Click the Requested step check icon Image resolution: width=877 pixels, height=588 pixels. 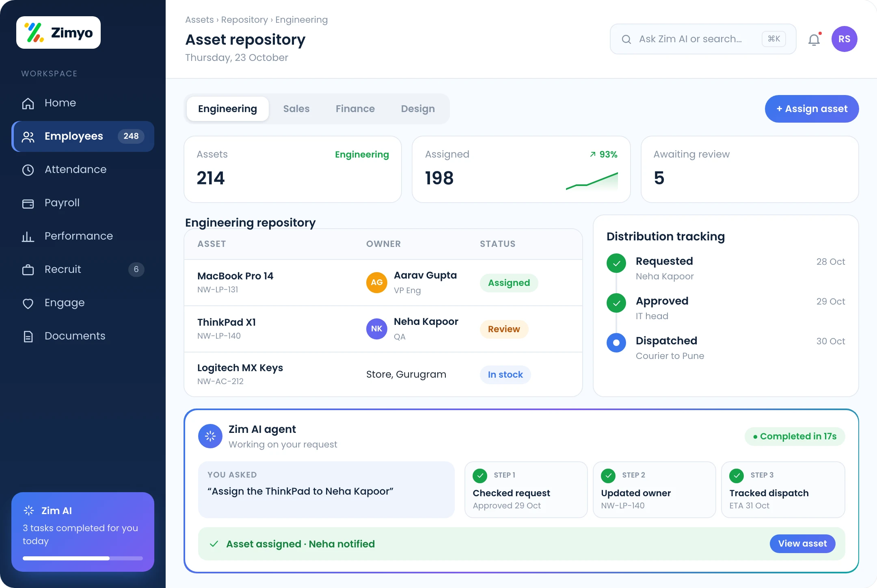point(616,263)
